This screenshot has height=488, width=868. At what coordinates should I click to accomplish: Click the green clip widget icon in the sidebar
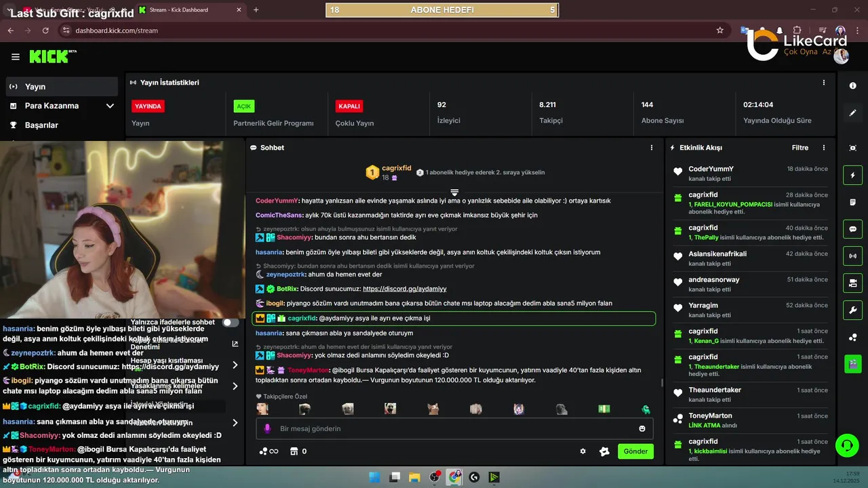pyautogui.click(x=853, y=364)
